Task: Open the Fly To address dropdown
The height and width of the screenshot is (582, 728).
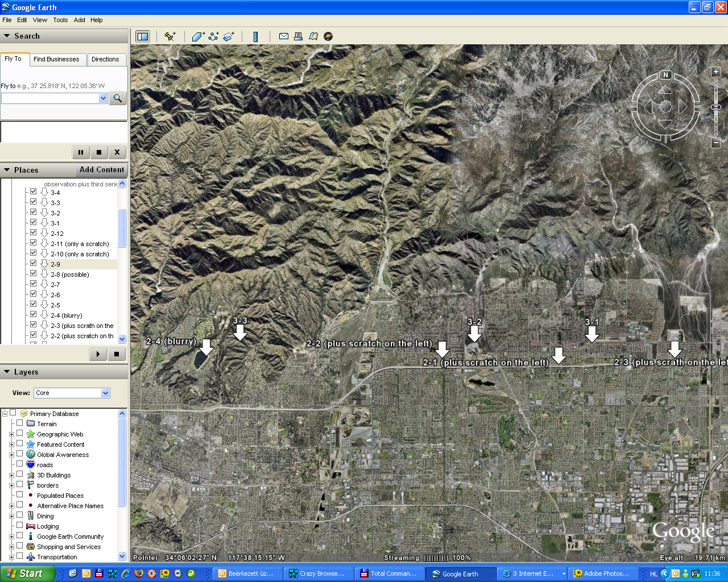Action: tap(103, 98)
